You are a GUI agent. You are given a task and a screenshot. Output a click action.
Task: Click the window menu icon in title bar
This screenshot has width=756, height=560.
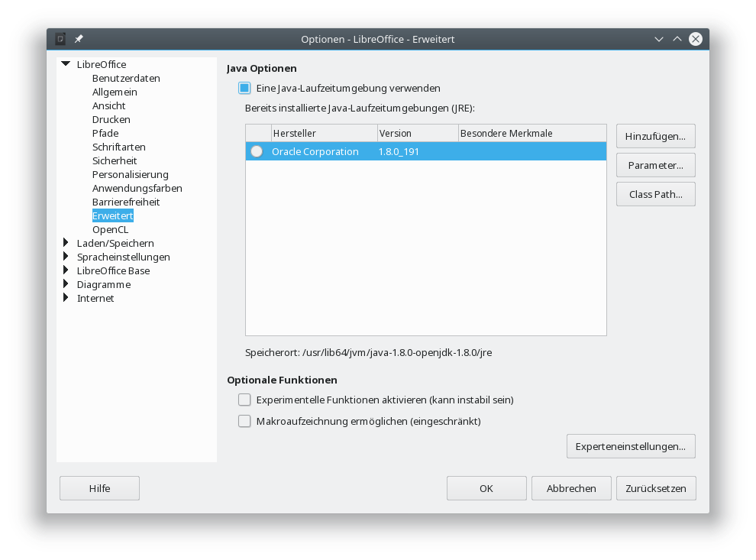coord(60,39)
